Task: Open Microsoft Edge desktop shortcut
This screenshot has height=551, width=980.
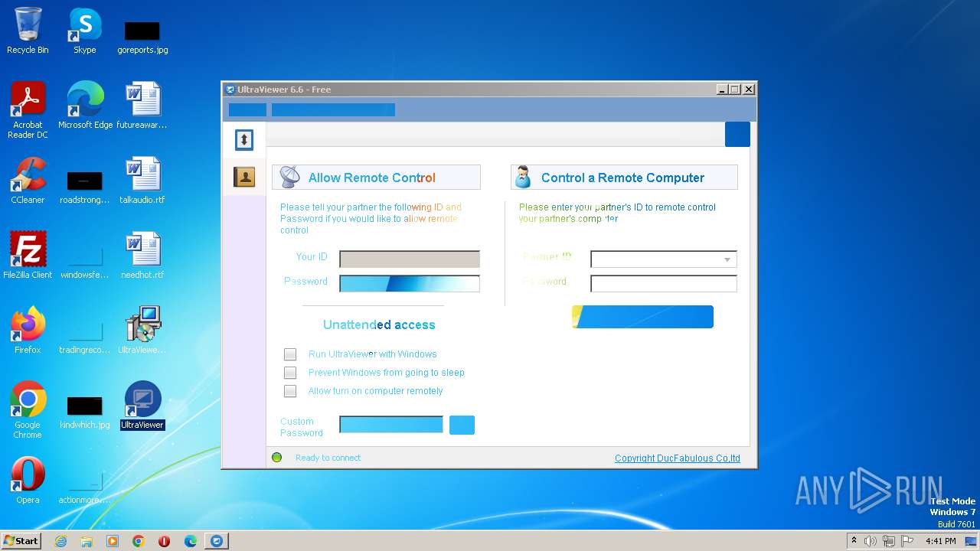Action: coord(85,106)
